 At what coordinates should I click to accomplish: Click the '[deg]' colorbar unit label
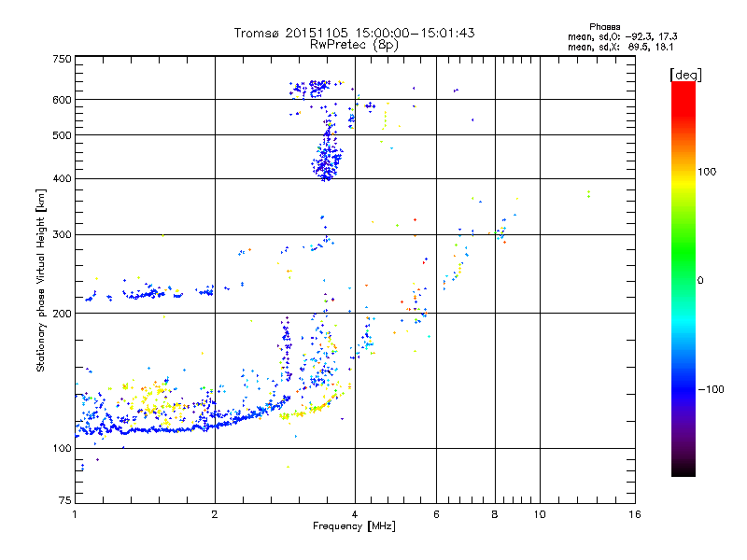685,75
